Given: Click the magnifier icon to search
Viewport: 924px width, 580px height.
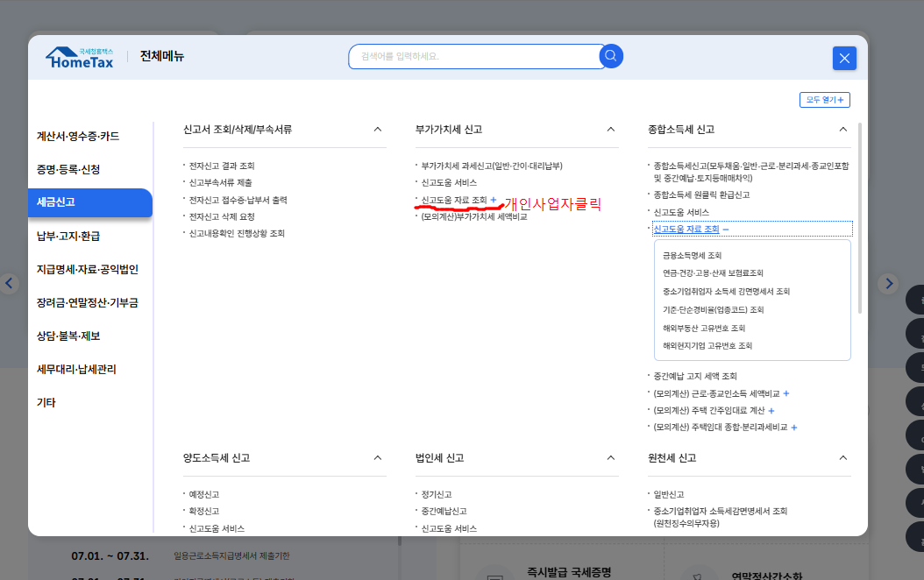Looking at the screenshot, I should pyautogui.click(x=611, y=55).
